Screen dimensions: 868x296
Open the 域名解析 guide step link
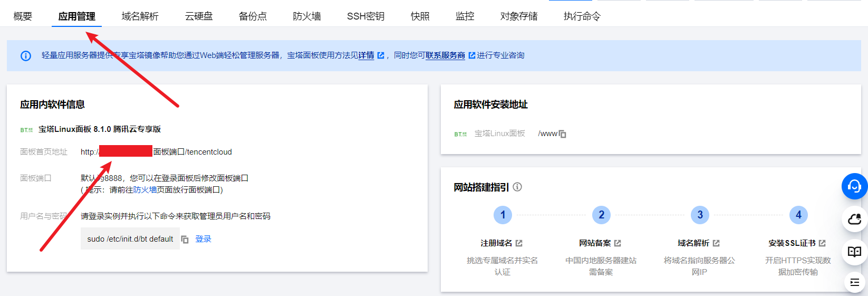(x=693, y=243)
